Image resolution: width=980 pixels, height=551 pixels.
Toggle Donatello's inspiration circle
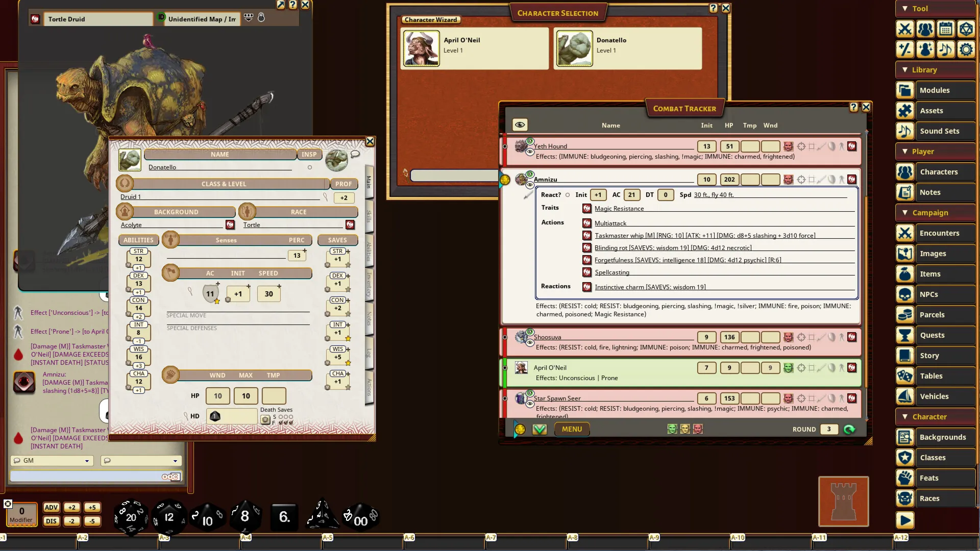point(309,167)
